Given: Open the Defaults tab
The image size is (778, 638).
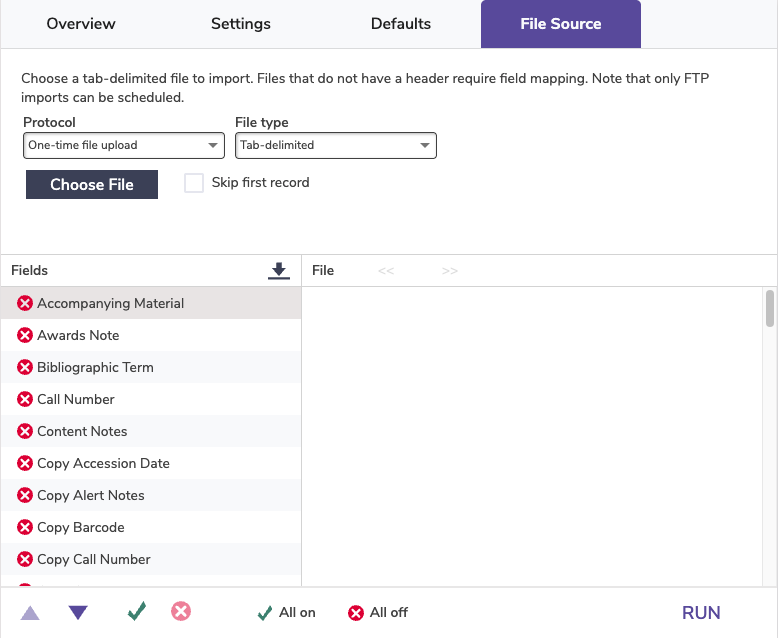Looking at the screenshot, I should (401, 24).
